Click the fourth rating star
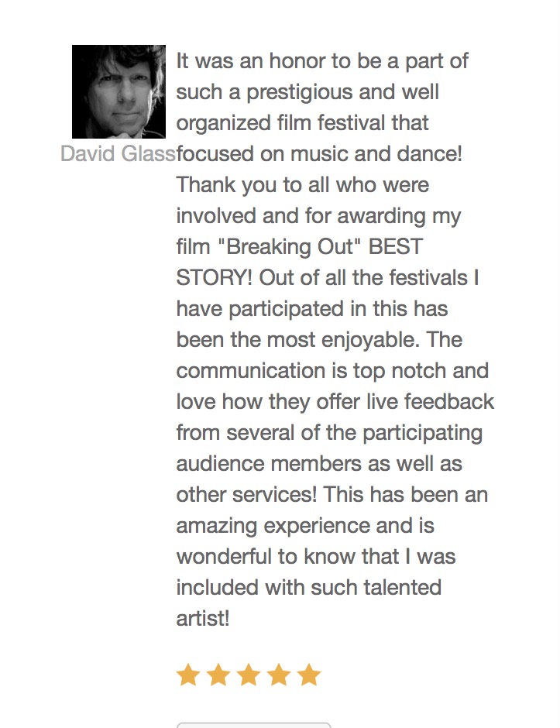Viewport: 560px width, 728px height. [x=278, y=675]
